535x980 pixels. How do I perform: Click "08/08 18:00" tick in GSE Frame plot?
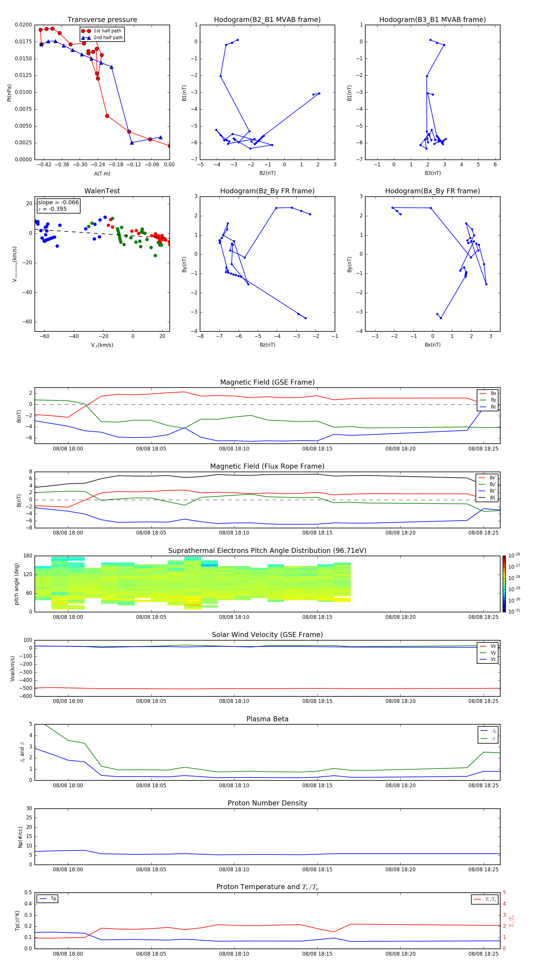point(68,449)
